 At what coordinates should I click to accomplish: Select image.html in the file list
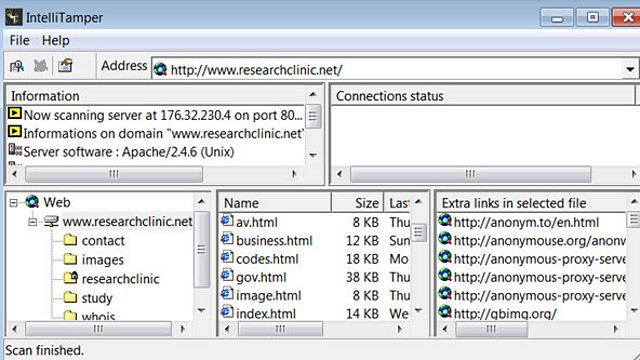point(269,296)
